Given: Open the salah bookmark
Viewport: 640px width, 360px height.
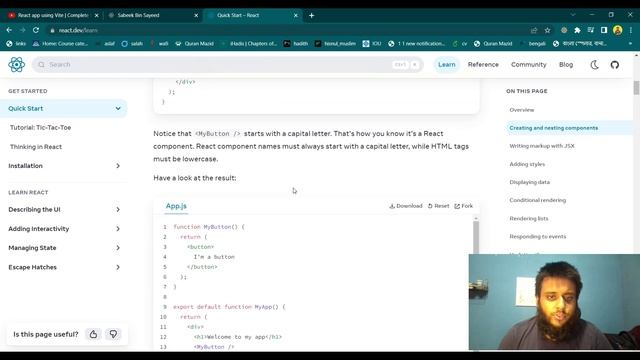Looking at the screenshot, I should pos(132,43).
